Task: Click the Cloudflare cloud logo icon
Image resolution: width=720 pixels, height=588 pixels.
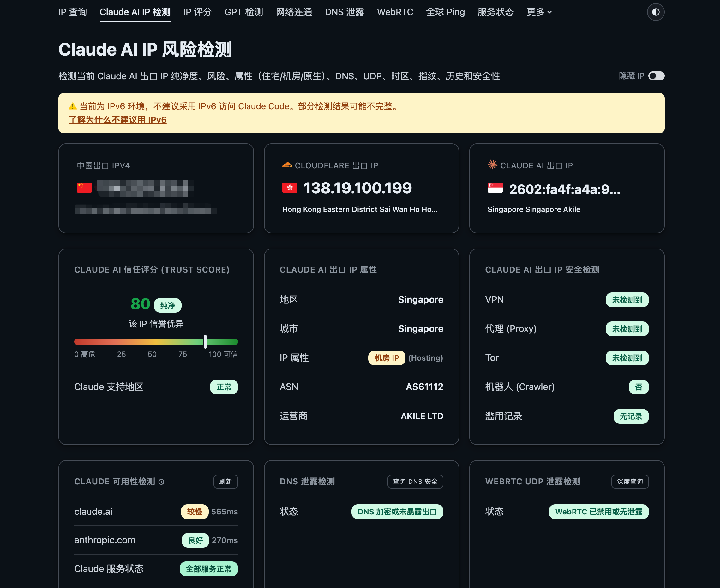Action: (x=287, y=165)
